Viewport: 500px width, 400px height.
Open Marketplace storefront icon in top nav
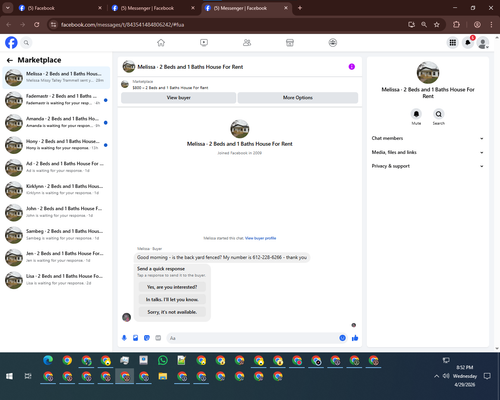coord(290,43)
